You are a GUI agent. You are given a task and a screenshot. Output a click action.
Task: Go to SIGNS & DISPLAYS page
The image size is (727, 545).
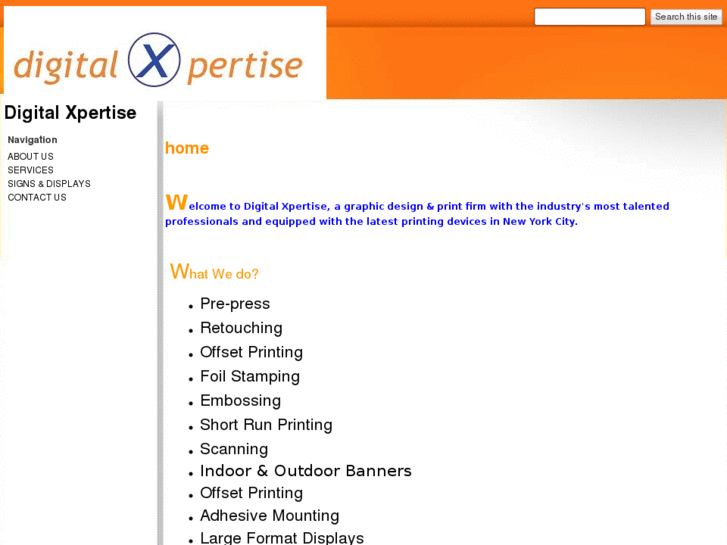pos(49,184)
